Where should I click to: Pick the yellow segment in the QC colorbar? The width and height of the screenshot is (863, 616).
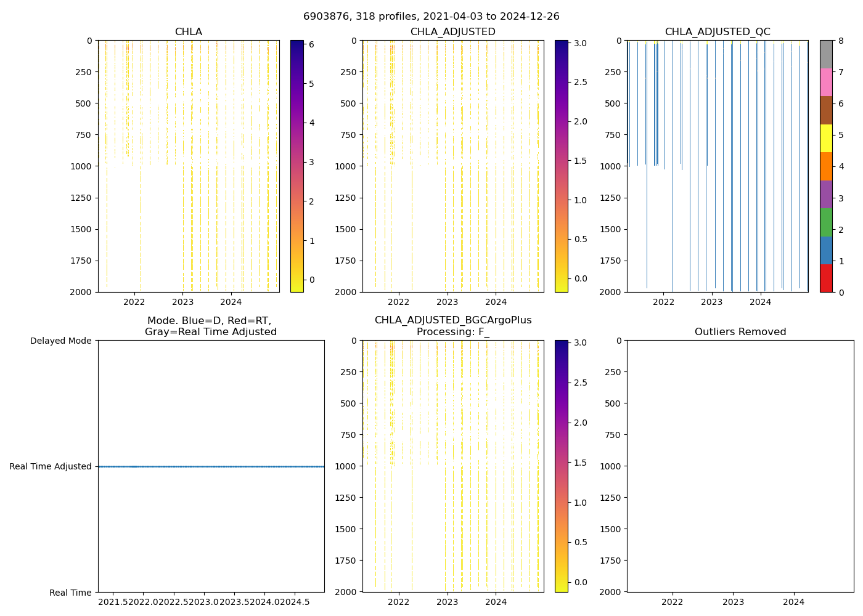tap(826, 138)
